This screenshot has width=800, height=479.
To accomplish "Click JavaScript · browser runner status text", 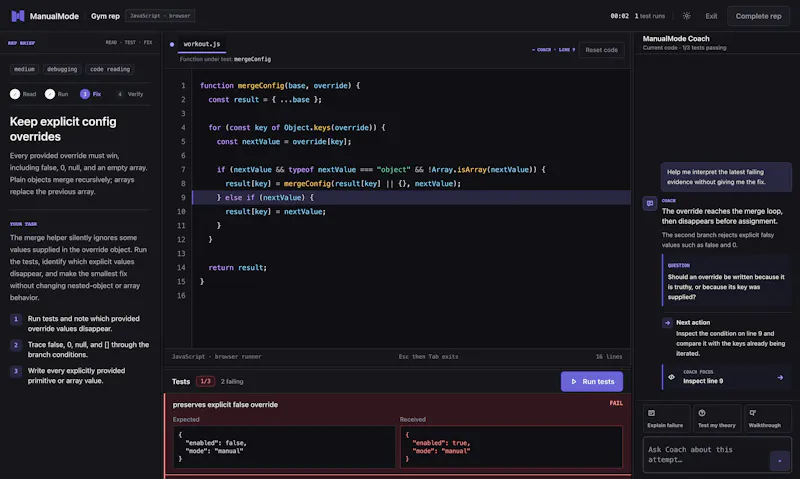I will (216, 357).
